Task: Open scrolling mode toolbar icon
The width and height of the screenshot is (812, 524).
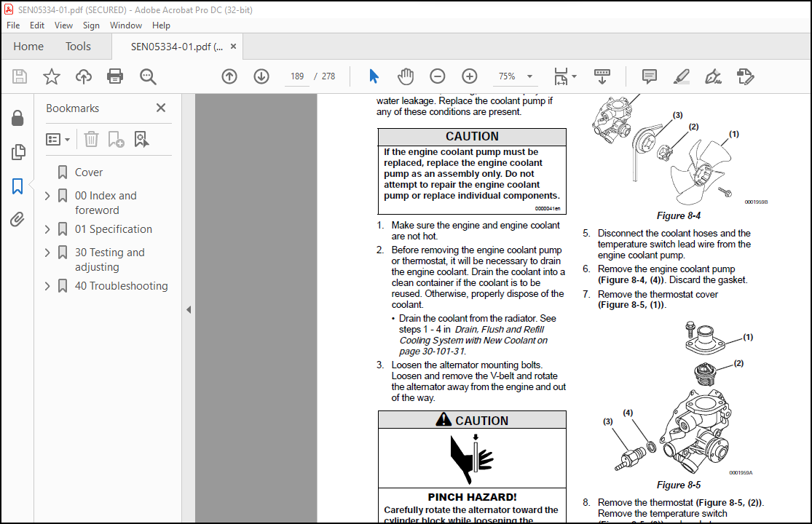Action: pyautogui.click(x=602, y=76)
